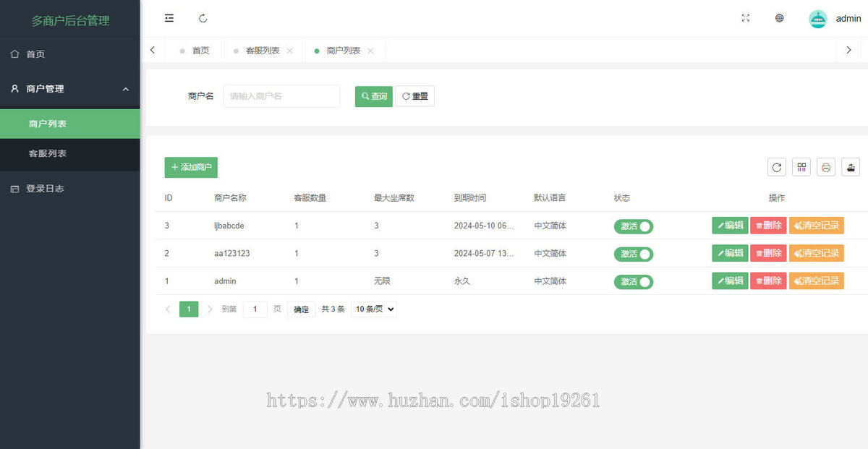The width and height of the screenshot is (868, 449).
Task: Enter fullscreen mode using the expand icon
Action: (x=746, y=18)
